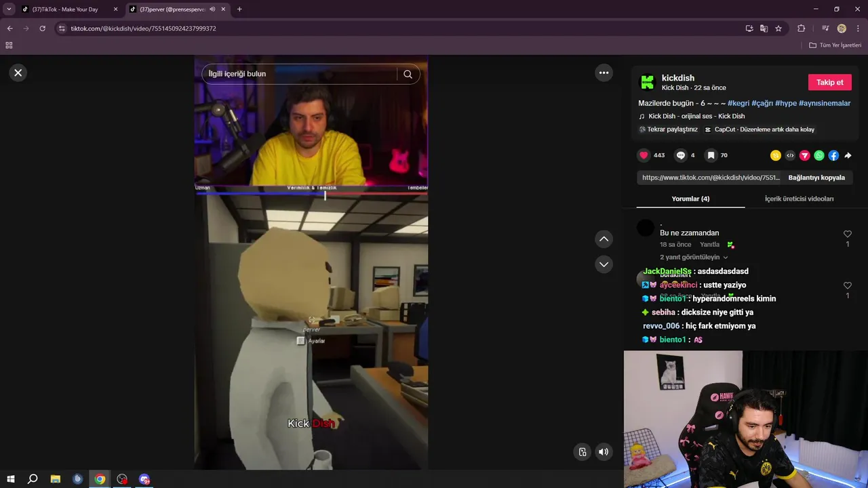This screenshot has height=488, width=868.
Task: Open the Chrome extensions puzzle menu
Action: click(801, 28)
